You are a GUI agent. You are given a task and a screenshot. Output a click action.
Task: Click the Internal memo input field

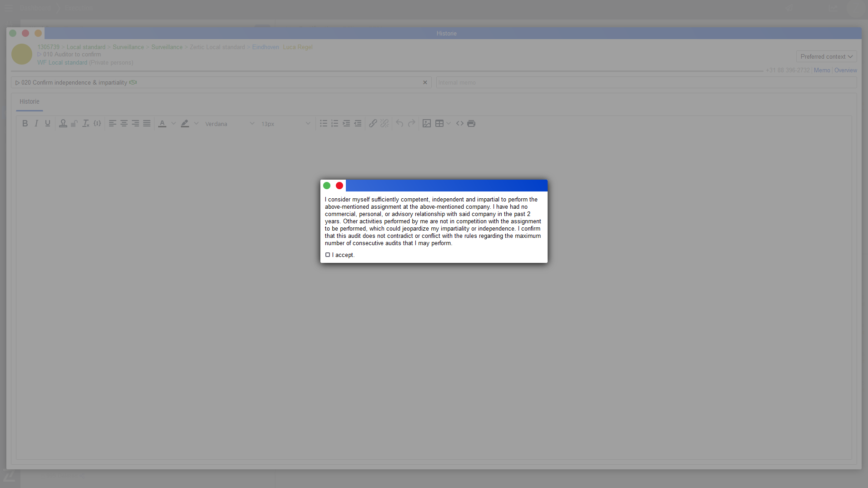click(645, 83)
